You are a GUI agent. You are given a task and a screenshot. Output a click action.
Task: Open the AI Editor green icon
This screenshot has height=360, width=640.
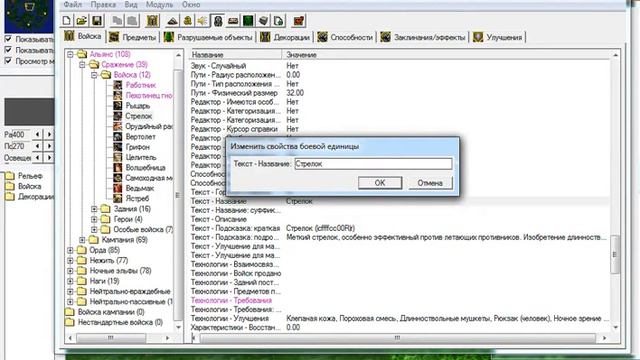tap(248, 20)
